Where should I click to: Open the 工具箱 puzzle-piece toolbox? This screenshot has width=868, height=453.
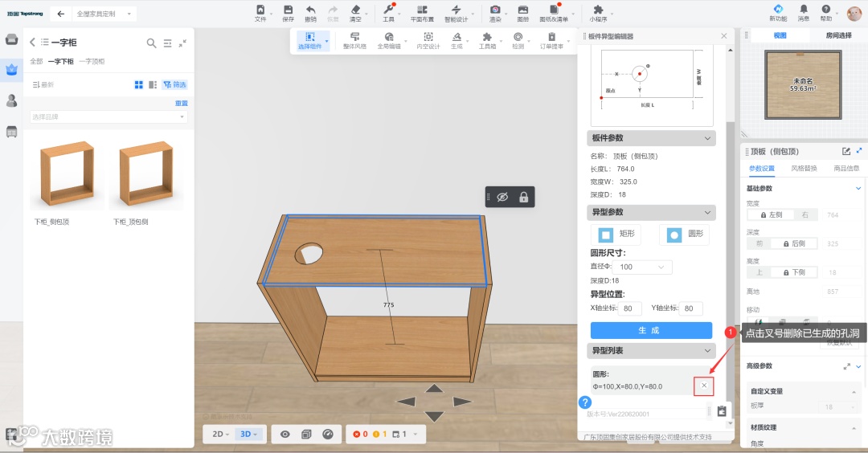pyautogui.click(x=487, y=37)
